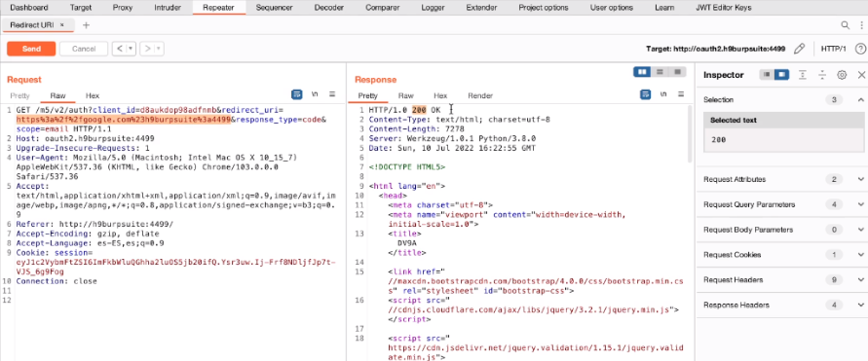Image resolution: width=868 pixels, height=361 pixels.
Task: Dock Inspector in the right layout option
Action: click(x=781, y=75)
